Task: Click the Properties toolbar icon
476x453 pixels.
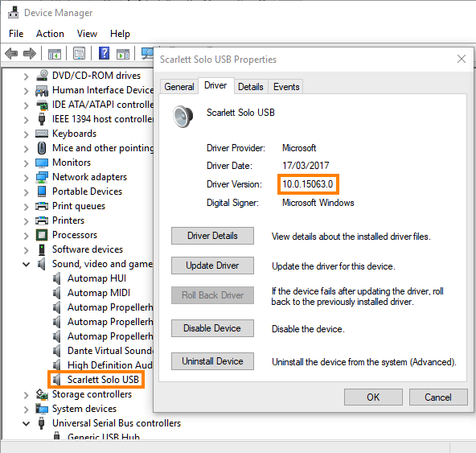Action: tap(80, 53)
